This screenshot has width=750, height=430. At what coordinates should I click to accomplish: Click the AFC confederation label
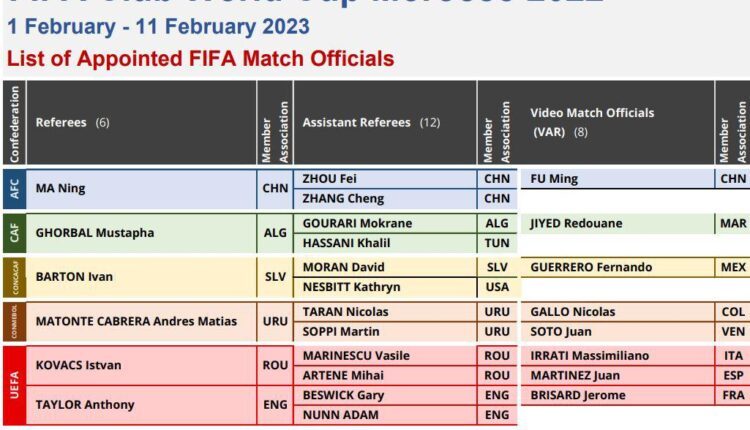tap(13, 188)
